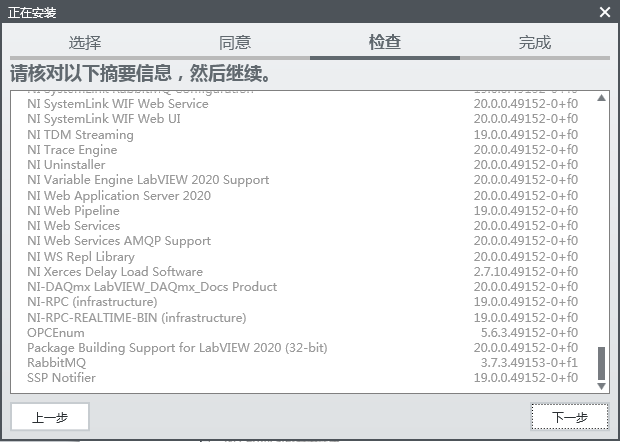The image size is (620, 442).
Task: Click the vertical scrollbar thumb
Action: click(x=601, y=362)
